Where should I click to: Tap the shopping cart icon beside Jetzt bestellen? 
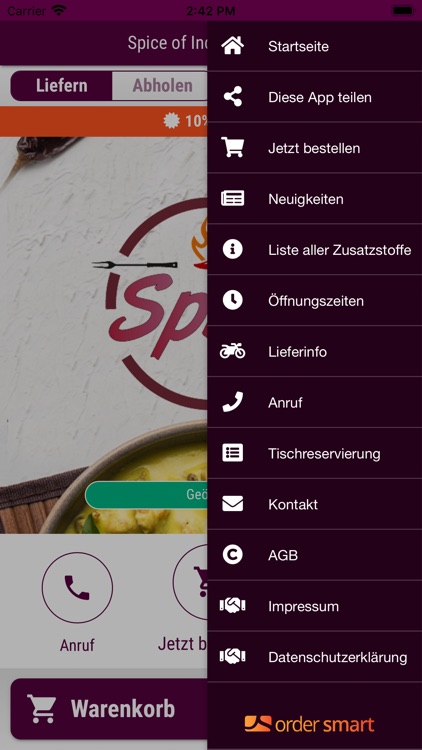[x=233, y=147]
